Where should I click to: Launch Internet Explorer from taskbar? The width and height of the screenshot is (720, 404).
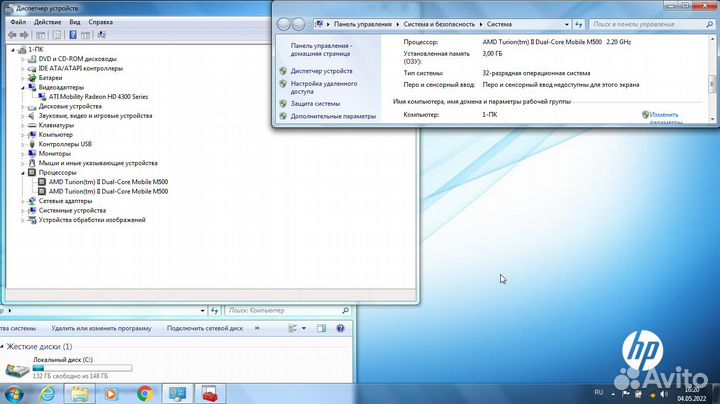47,394
